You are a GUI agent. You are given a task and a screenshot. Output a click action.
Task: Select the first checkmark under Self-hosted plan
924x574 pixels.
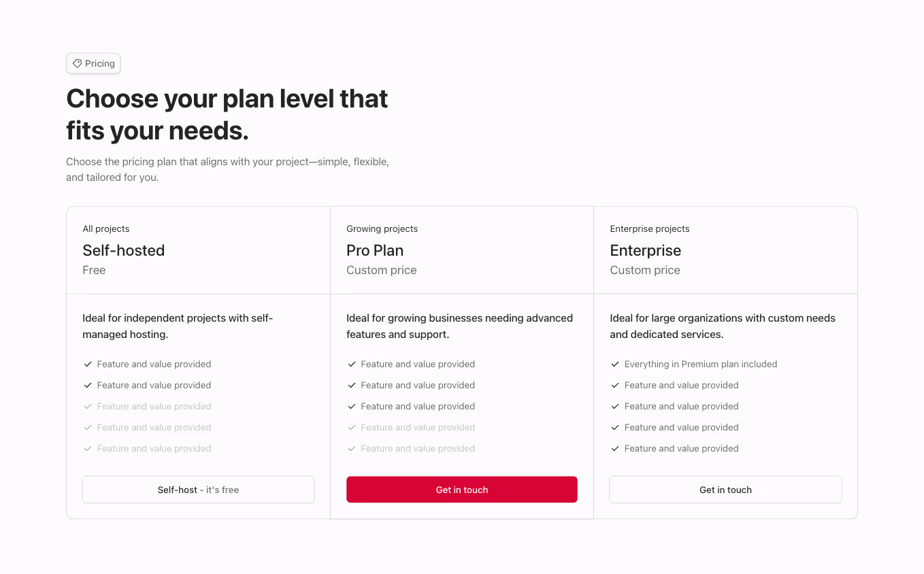87,364
